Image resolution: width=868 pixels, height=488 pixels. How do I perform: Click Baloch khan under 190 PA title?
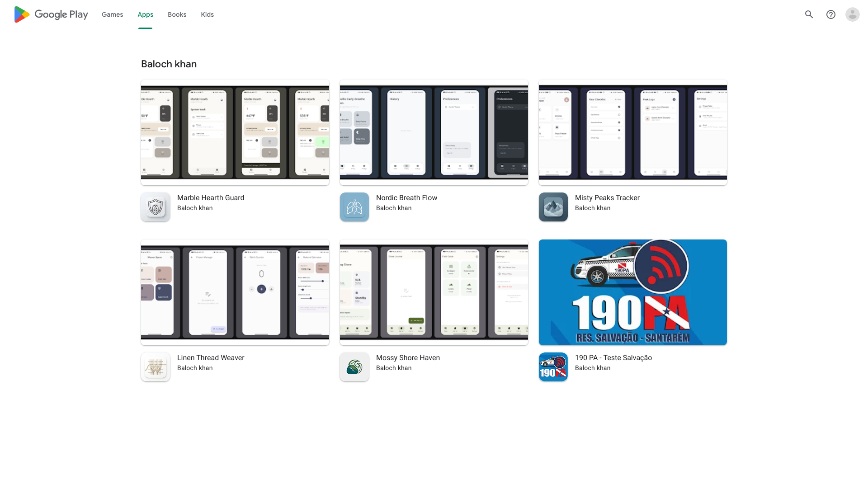coord(593,368)
